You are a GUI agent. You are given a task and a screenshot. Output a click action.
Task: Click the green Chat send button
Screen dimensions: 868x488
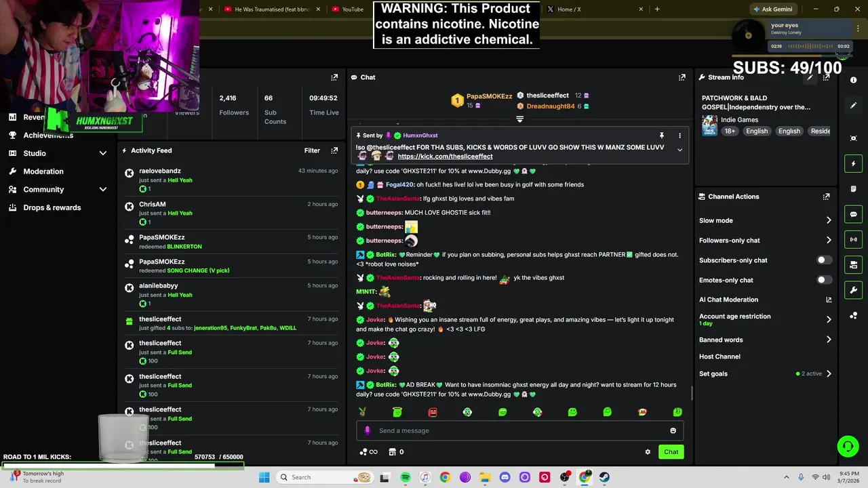(671, 452)
